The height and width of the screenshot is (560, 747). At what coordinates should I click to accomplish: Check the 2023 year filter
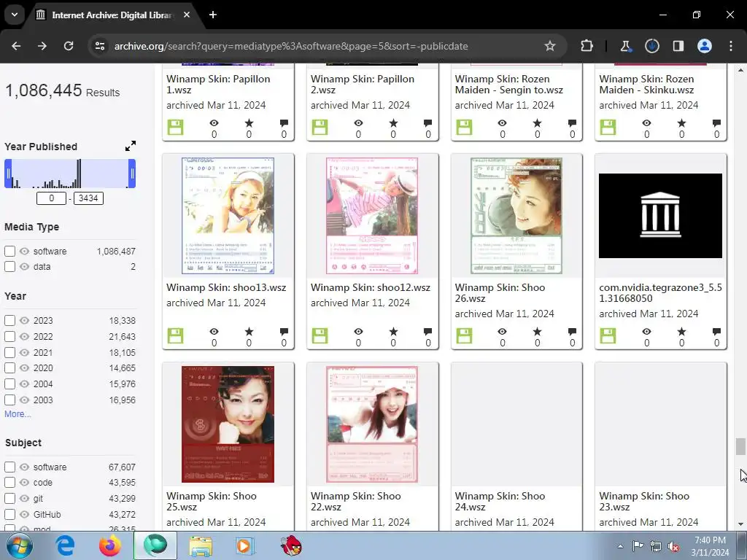click(10, 321)
